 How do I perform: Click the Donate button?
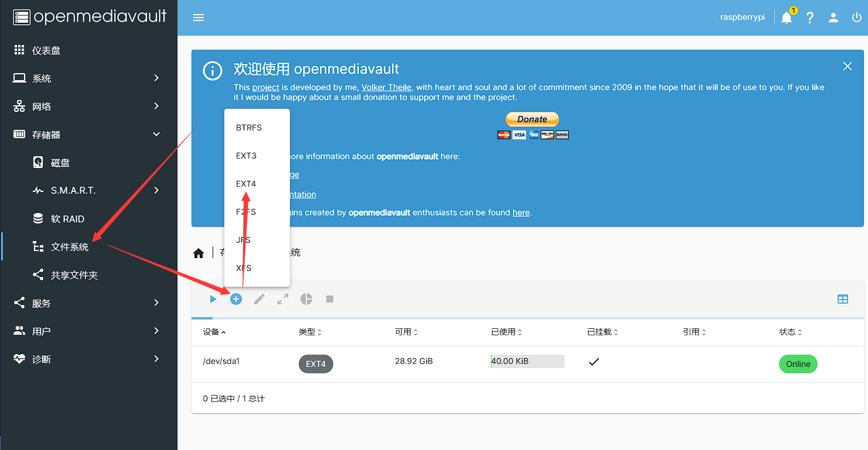(x=532, y=119)
